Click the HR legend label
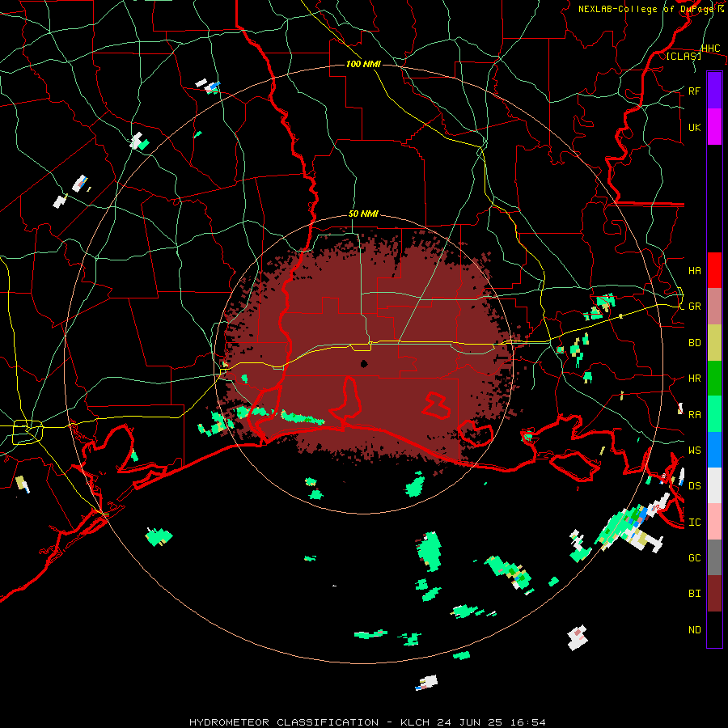The width and height of the screenshot is (728, 728). point(695,379)
